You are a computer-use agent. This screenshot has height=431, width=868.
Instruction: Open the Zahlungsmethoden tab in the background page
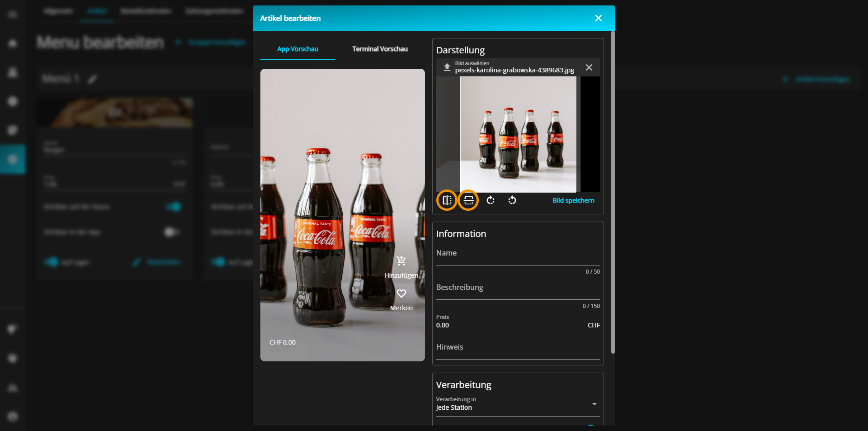pos(214,11)
